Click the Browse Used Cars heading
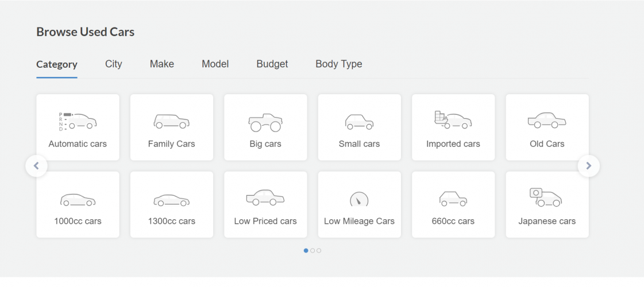 (86, 32)
